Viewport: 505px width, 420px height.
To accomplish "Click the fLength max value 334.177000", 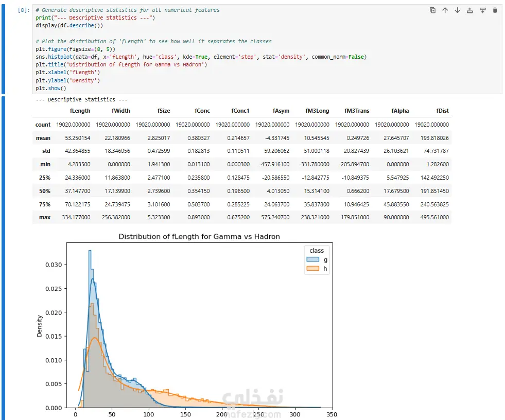I will tap(76, 217).
